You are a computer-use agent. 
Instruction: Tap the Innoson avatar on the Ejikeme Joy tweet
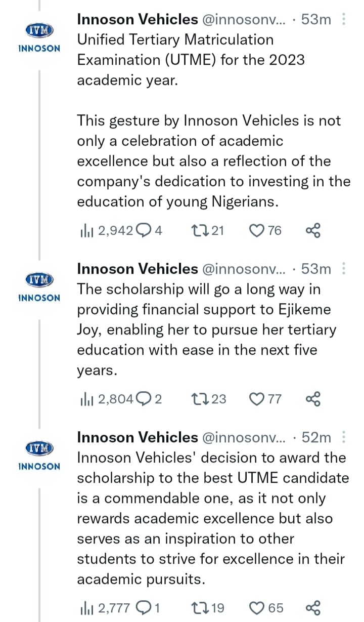(x=39, y=286)
